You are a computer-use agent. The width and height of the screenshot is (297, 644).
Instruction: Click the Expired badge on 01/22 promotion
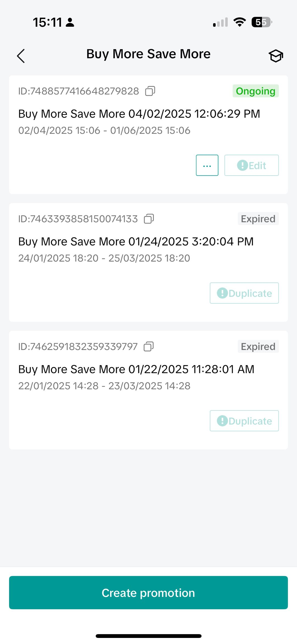258,347
